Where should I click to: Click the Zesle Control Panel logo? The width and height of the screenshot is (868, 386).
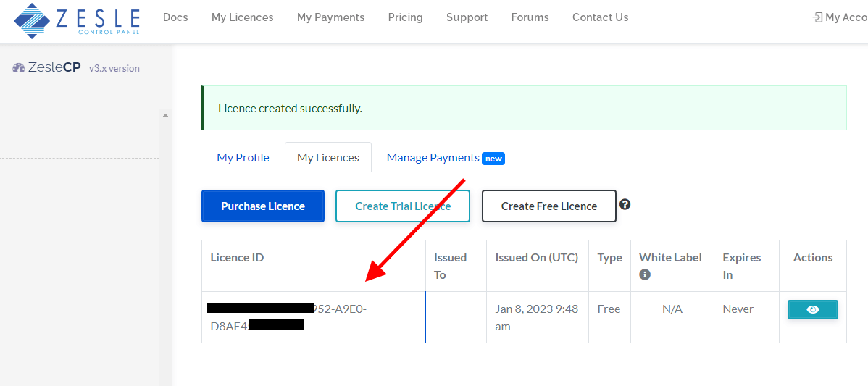point(77,20)
